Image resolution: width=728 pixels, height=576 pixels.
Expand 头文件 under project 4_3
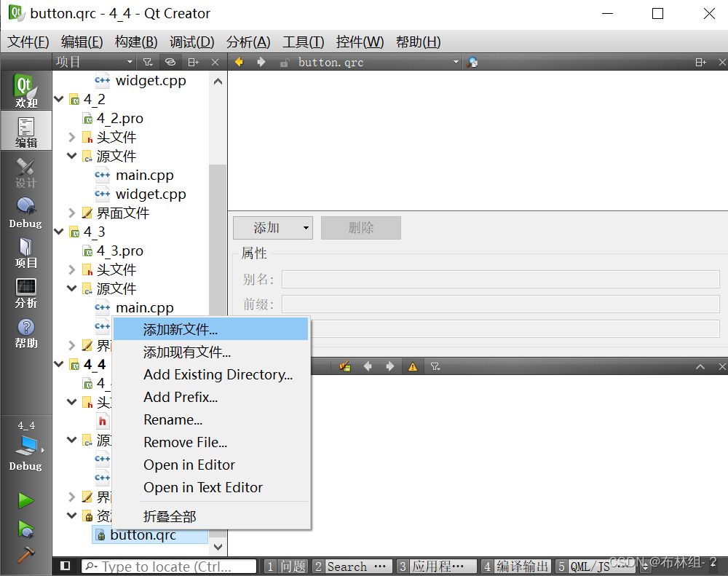click(x=72, y=269)
